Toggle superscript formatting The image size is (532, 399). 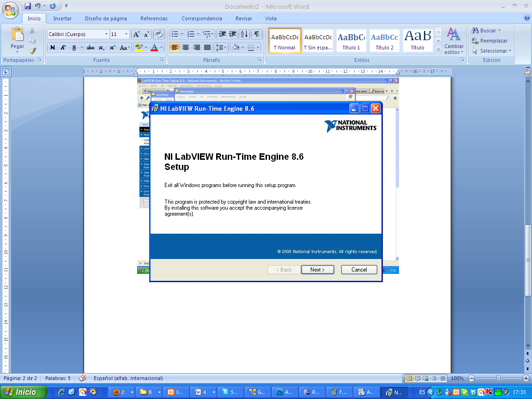pos(112,48)
